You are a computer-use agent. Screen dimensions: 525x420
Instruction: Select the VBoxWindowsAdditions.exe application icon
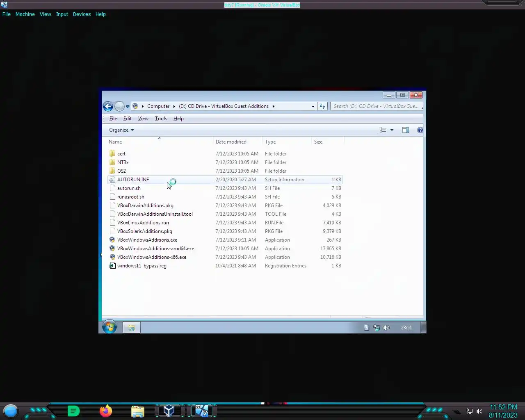tap(112, 240)
